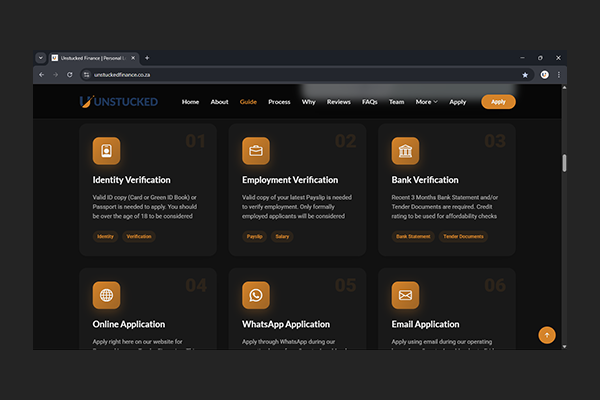This screenshot has width=600, height=400.
Task: Expand the More navigation dropdown
Action: coord(426,102)
